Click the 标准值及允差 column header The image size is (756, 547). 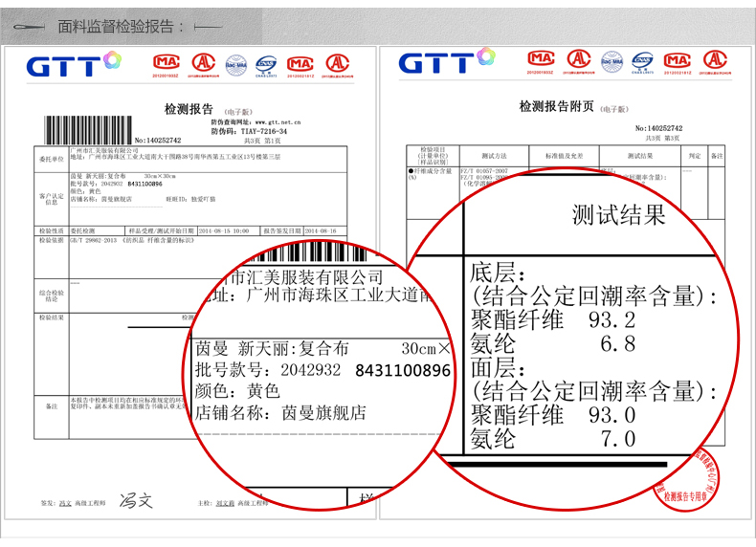pyautogui.click(x=564, y=156)
